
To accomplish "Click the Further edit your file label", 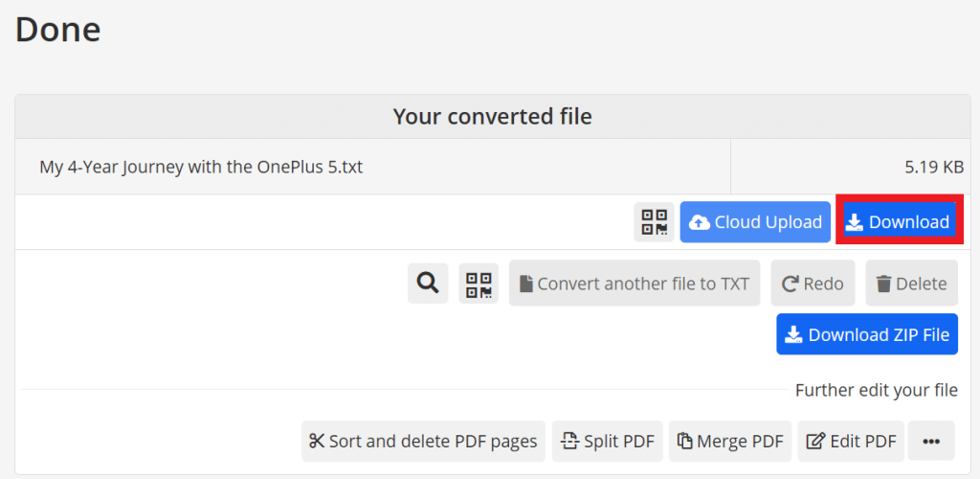I will pyautogui.click(x=876, y=390).
